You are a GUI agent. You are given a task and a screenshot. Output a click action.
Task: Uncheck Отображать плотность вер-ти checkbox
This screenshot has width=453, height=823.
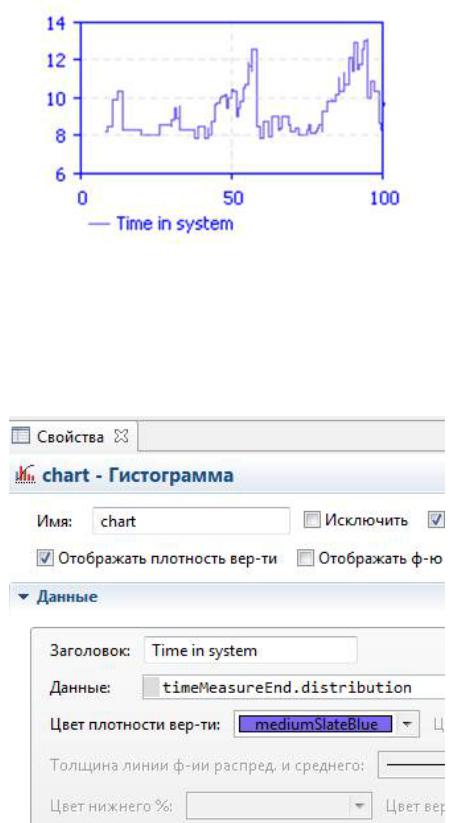pyautogui.click(x=45, y=558)
